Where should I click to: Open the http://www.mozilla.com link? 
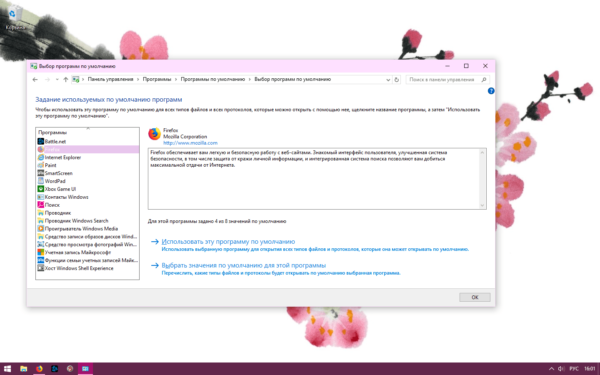coord(190,143)
